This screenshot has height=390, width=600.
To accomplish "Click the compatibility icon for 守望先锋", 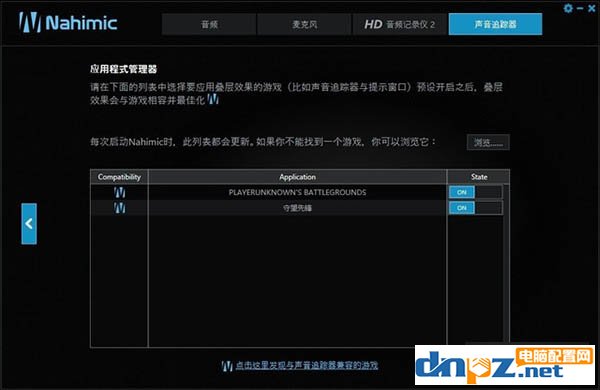I will pos(119,208).
